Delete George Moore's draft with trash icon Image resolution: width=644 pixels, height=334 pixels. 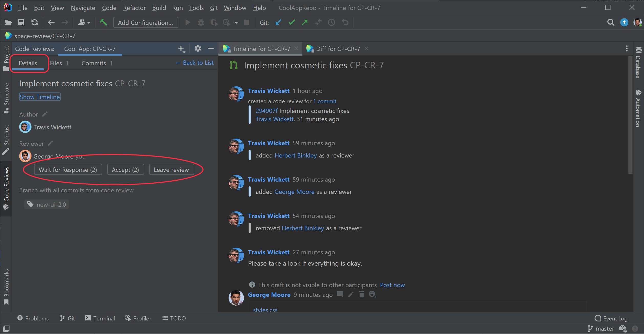click(361, 295)
